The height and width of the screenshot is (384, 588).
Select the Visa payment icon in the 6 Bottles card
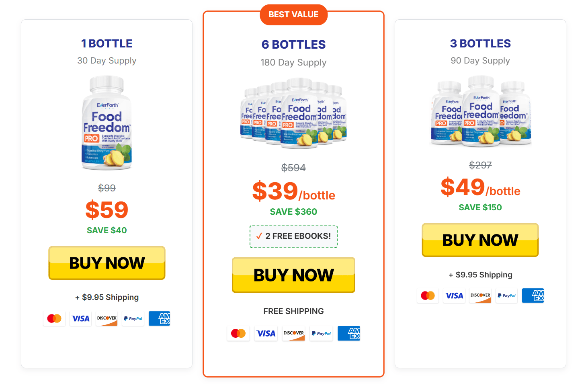pos(266,333)
